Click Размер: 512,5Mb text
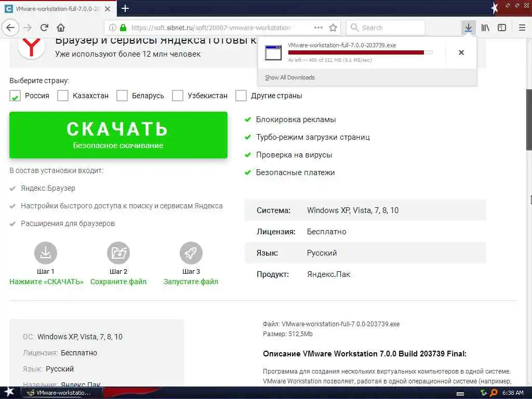 coord(288,334)
